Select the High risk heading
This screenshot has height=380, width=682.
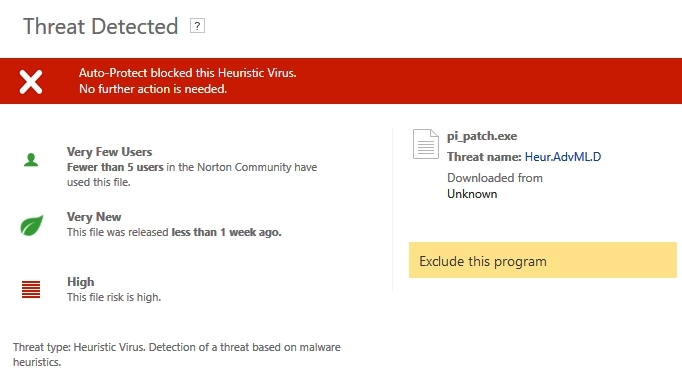[80, 282]
